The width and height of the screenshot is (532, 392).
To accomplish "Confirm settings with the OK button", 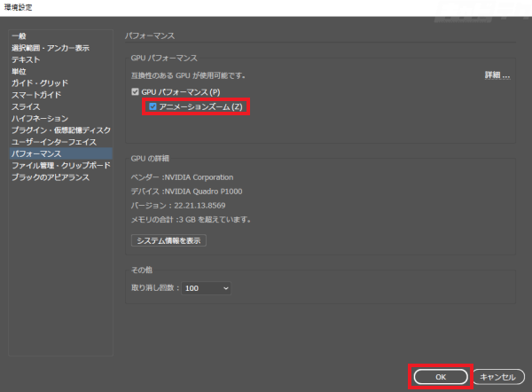I will pos(441,377).
